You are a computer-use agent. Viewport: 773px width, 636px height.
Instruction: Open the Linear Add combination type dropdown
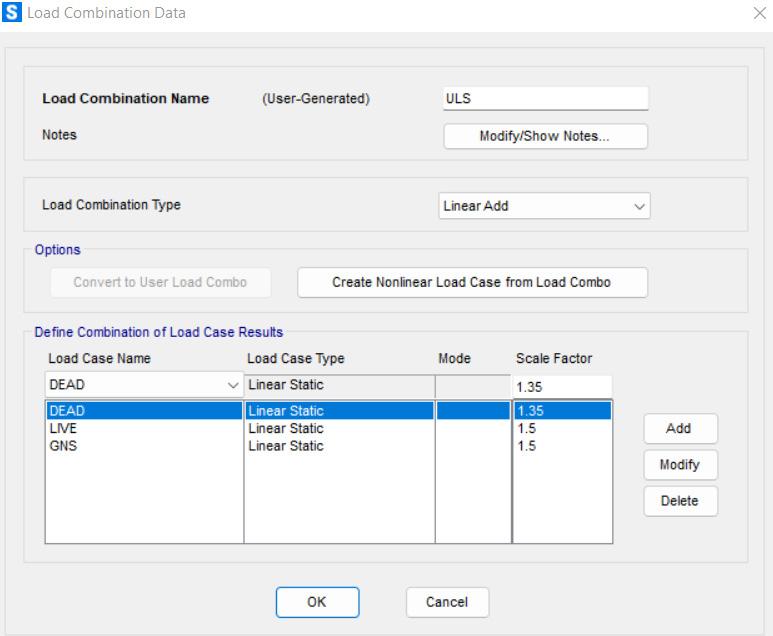coord(544,206)
